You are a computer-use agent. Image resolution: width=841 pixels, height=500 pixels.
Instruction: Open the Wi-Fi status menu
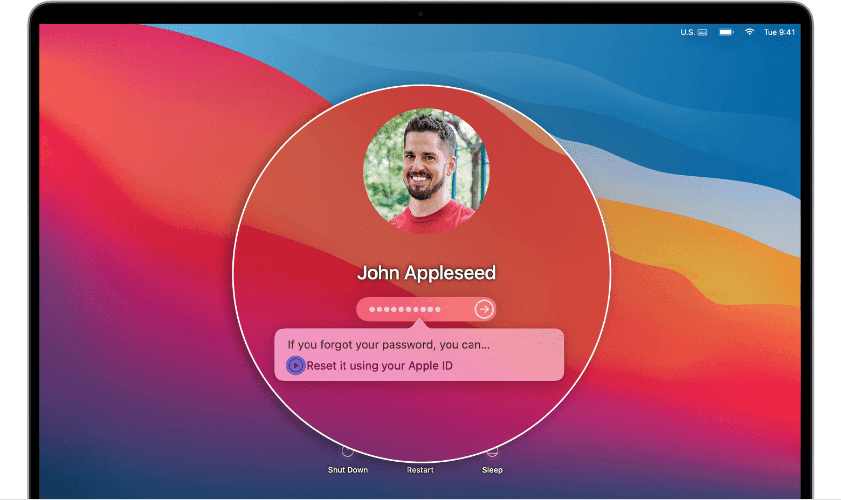click(749, 33)
